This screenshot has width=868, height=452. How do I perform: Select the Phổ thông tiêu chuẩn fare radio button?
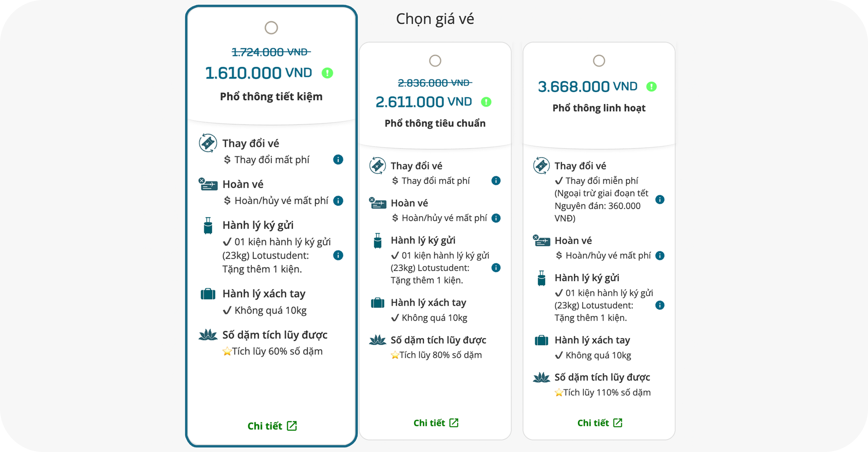tap(435, 61)
